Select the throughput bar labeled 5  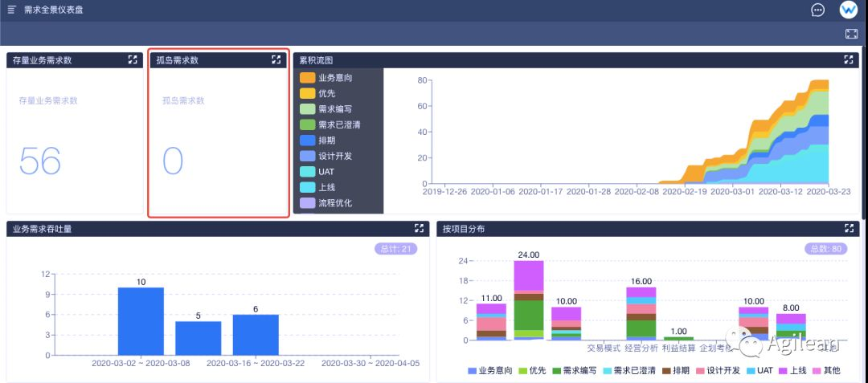click(x=199, y=338)
